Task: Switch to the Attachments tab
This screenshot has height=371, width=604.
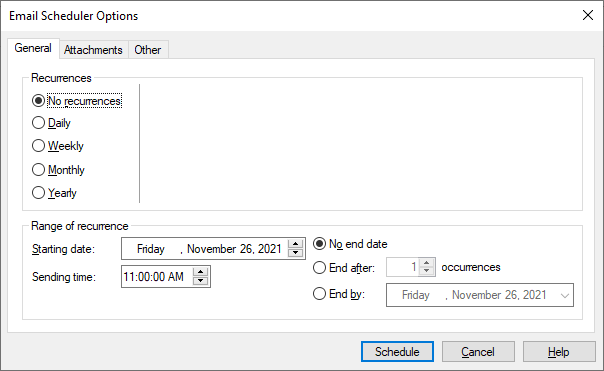Action: point(93,50)
